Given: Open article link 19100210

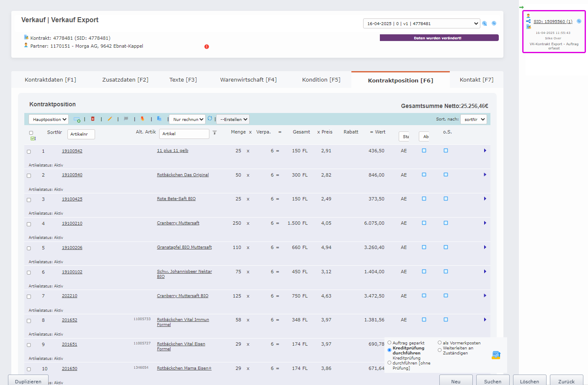Looking at the screenshot, I should [x=72, y=223].
